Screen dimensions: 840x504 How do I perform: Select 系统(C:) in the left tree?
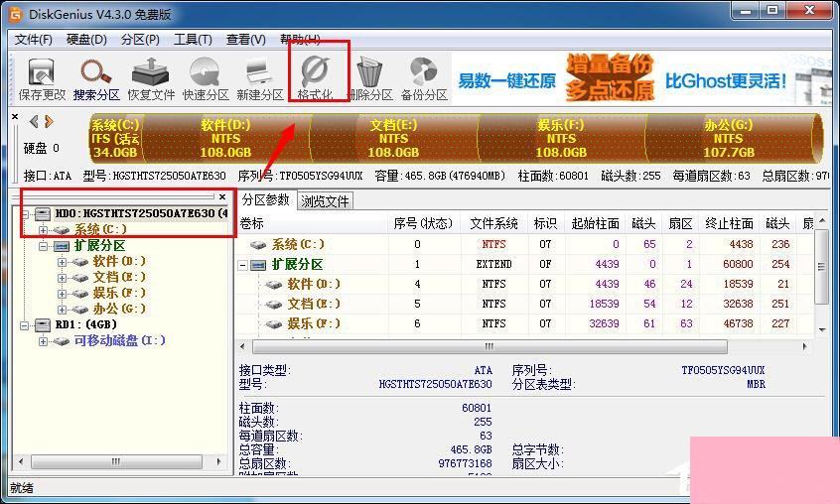coord(100,229)
